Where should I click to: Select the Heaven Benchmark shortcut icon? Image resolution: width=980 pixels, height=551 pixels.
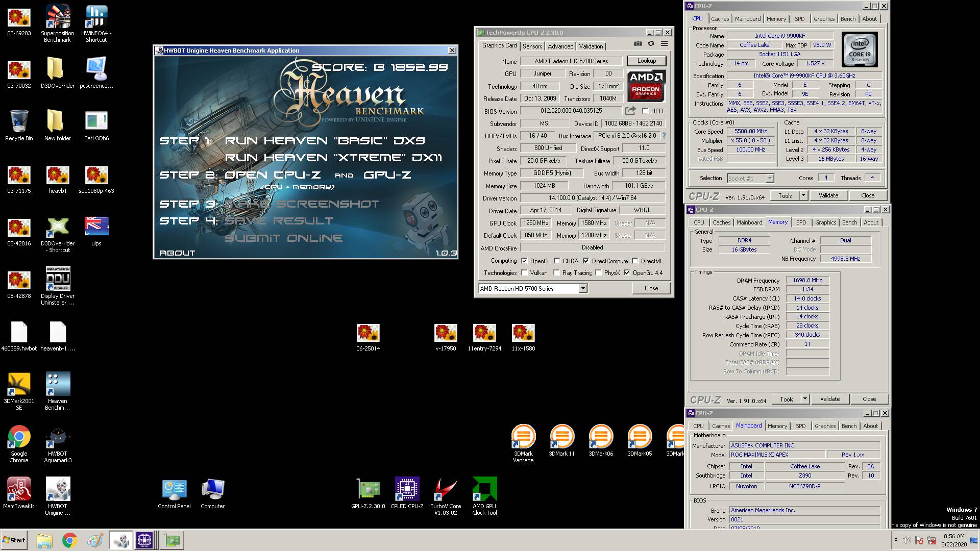57,391
